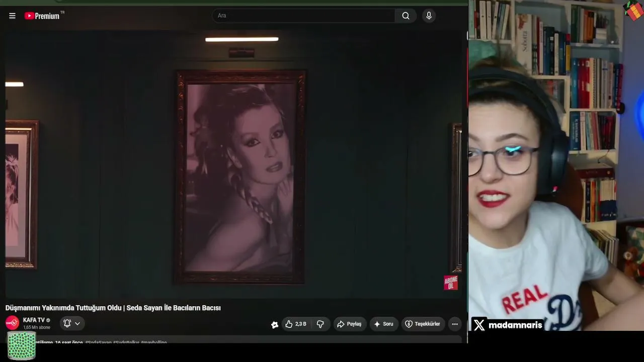
Task: Dislike the video with thumbs down
Action: [x=320, y=324]
